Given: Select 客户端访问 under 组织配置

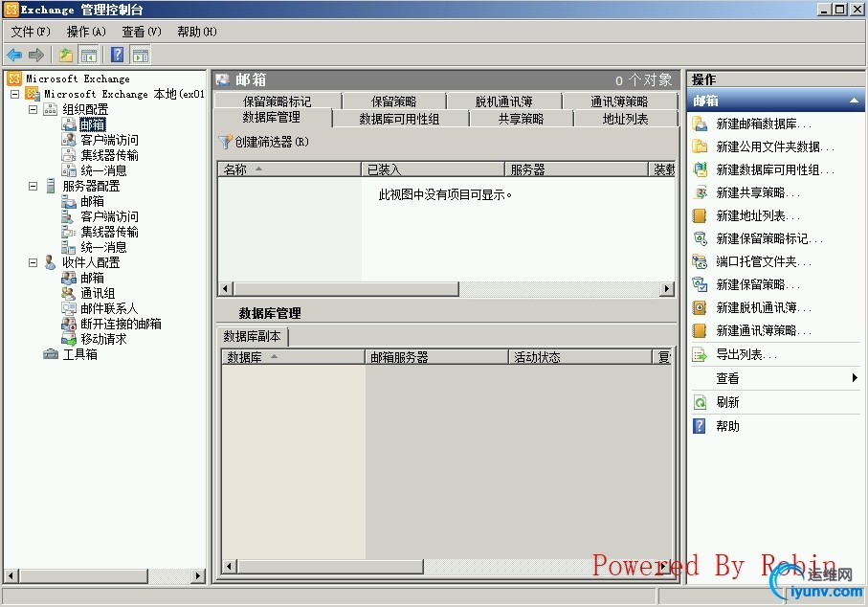Looking at the screenshot, I should (x=109, y=140).
